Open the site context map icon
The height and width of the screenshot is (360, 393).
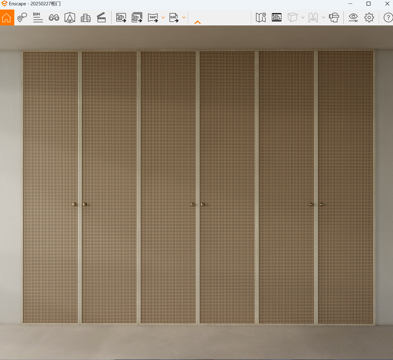coord(261,17)
